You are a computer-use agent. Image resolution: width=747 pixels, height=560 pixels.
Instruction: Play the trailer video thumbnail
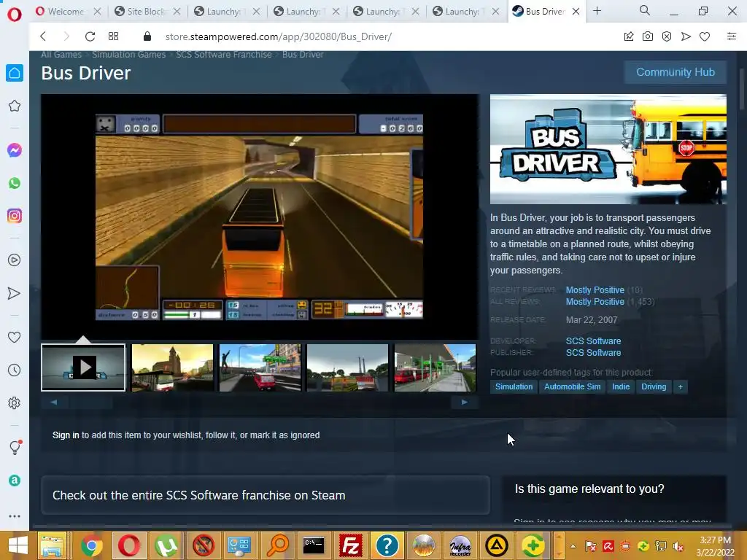pos(83,367)
